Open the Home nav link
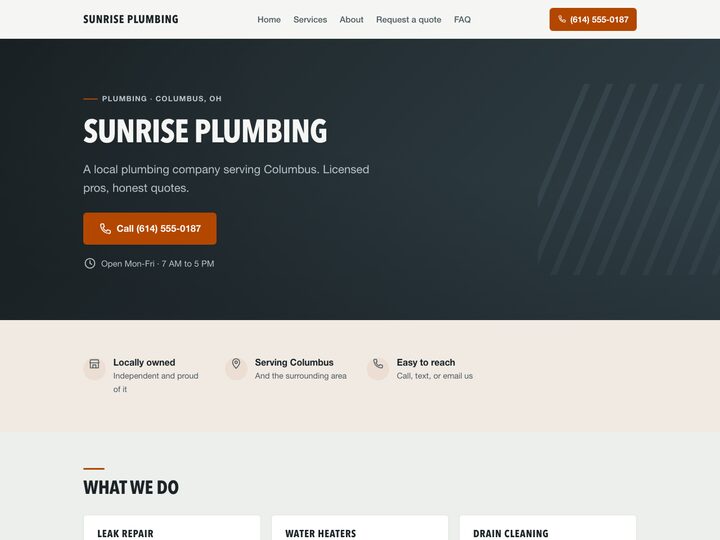Screen dimensions: 720x540 click(x=269, y=20)
